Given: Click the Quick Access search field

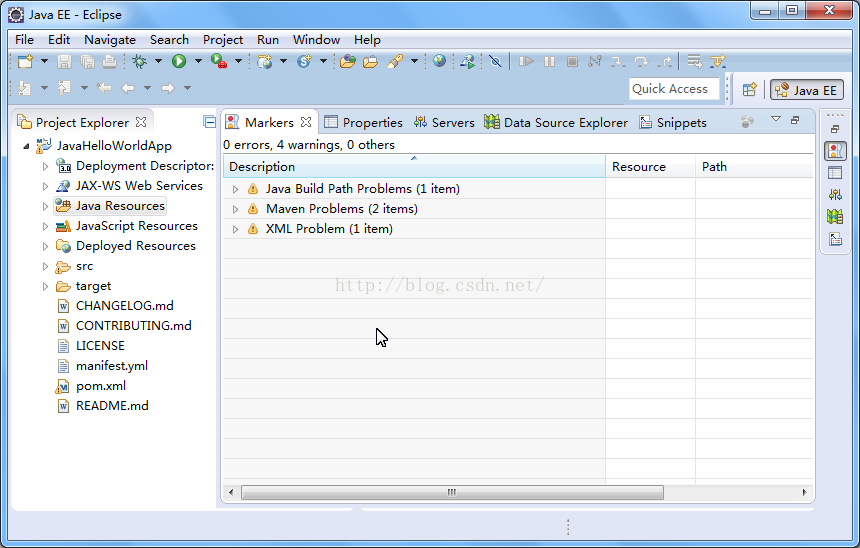Looking at the screenshot, I should 674,89.
